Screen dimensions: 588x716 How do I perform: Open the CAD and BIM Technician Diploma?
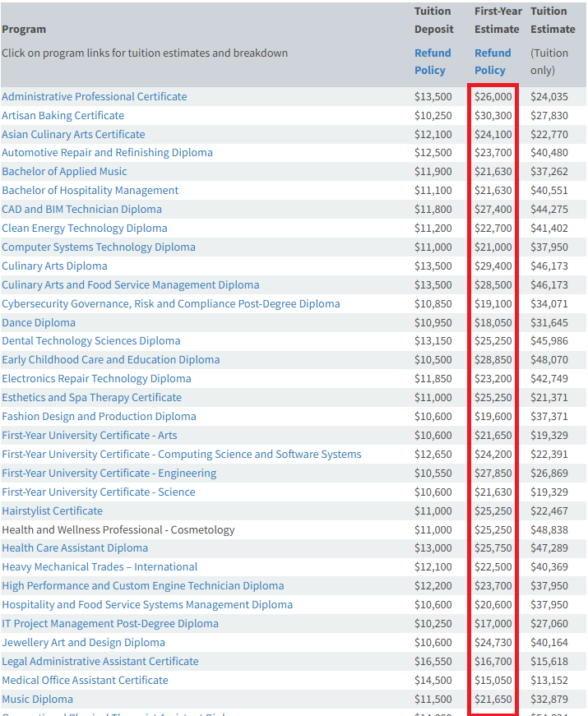pos(81,210)
